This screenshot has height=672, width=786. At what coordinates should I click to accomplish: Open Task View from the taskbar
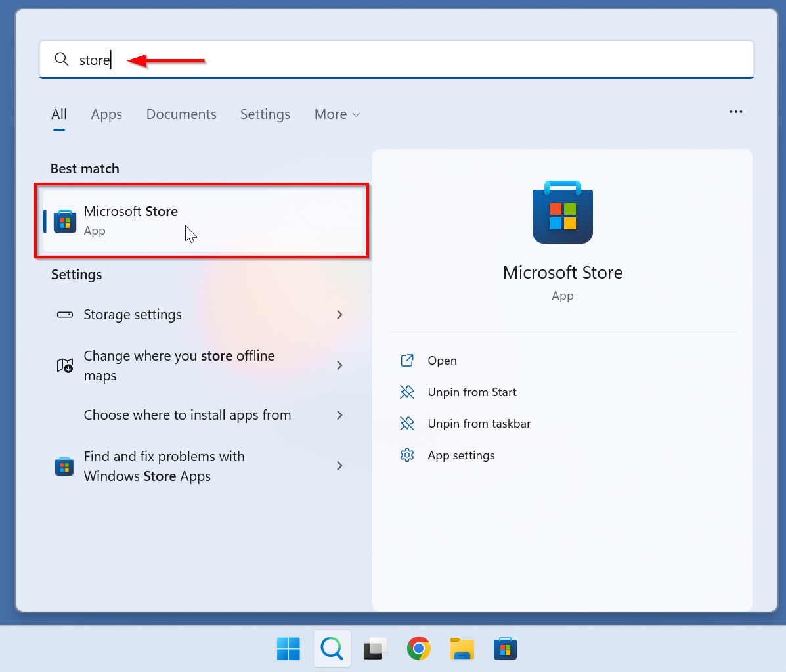pos(375,649)
